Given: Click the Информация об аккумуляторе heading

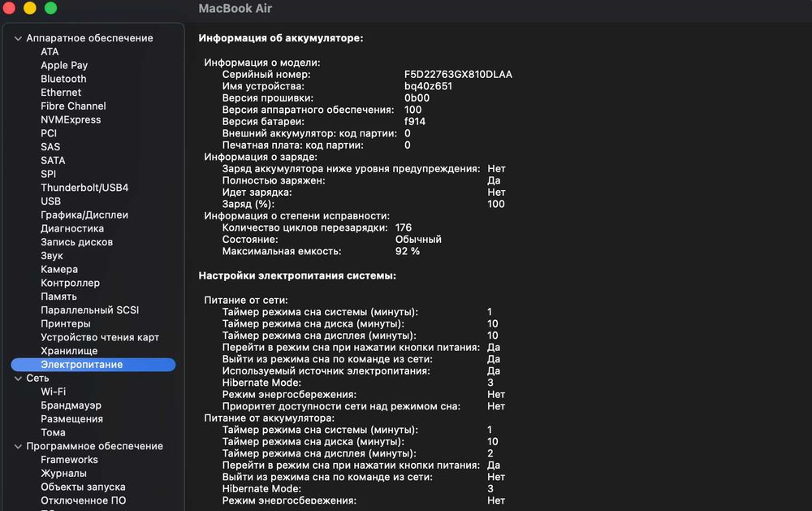Looking at the screenshot, I should click(281, 38).
